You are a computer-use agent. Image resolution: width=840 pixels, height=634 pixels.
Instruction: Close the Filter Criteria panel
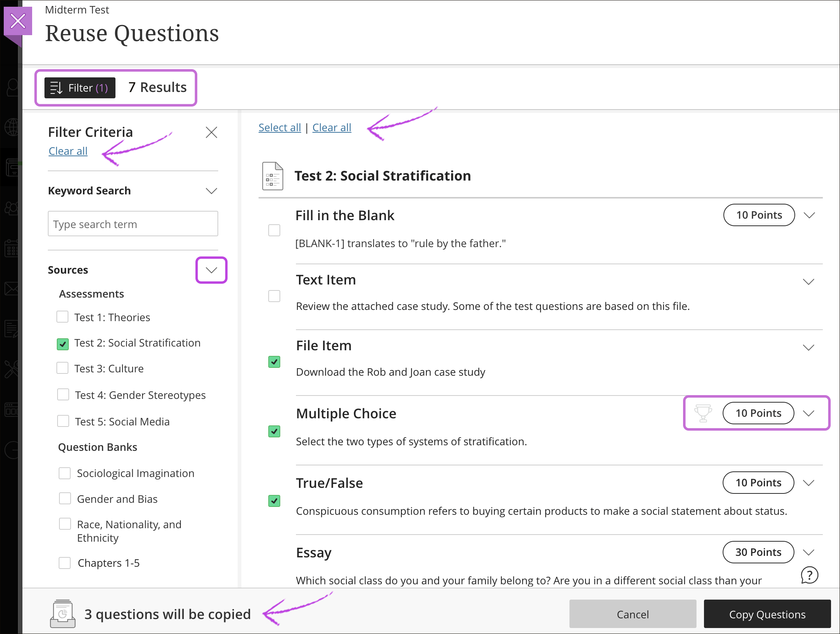(x=211, y=132)
